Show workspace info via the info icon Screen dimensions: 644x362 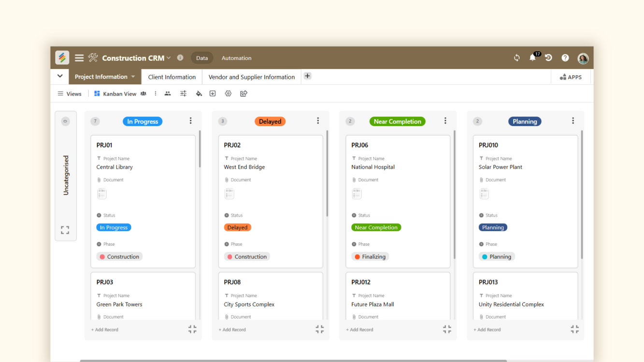click(180, 57)
